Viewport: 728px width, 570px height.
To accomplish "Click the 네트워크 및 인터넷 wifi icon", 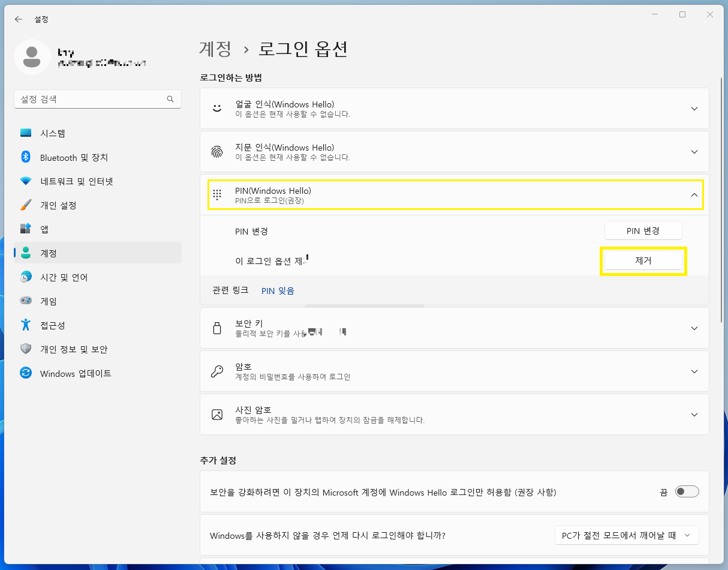I will [x=25, y=181].
